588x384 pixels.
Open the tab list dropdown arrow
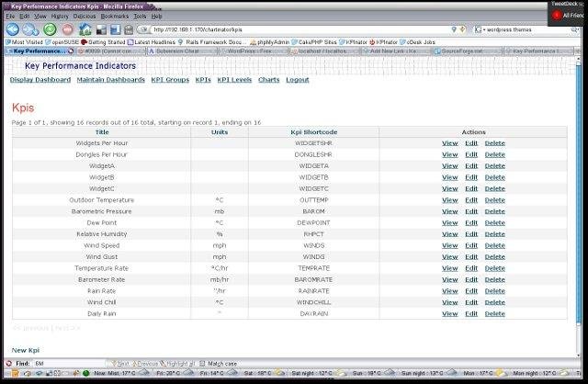(x=578, y=51)
